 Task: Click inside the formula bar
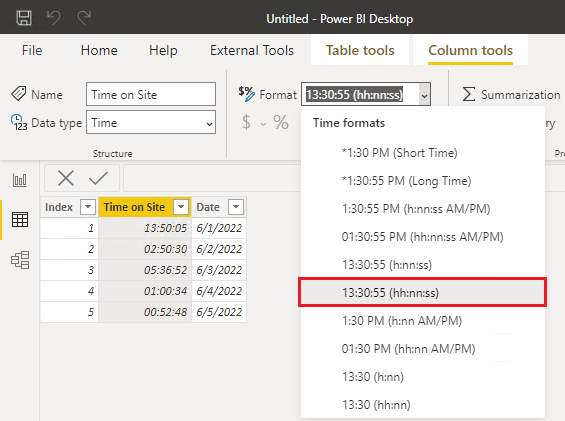[212, 178]
